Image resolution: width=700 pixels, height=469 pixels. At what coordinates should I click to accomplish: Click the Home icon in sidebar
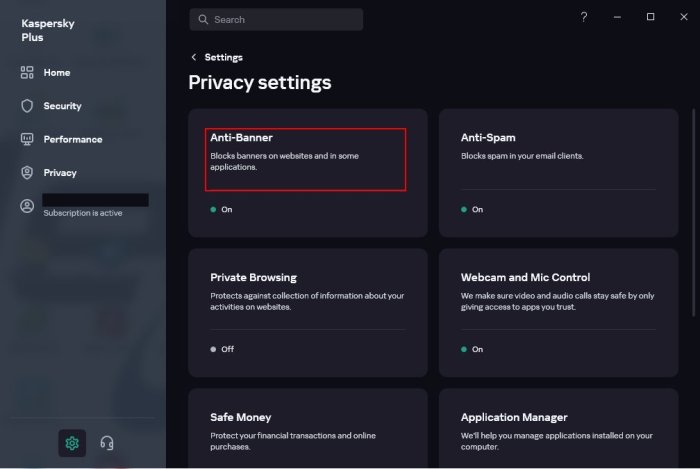tap(28, 73)
